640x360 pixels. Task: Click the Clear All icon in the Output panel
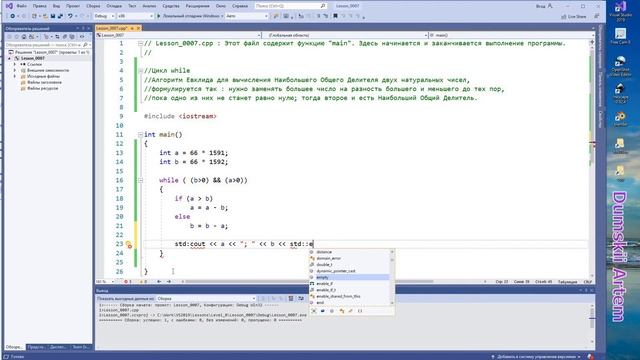[x=291, y=299]
